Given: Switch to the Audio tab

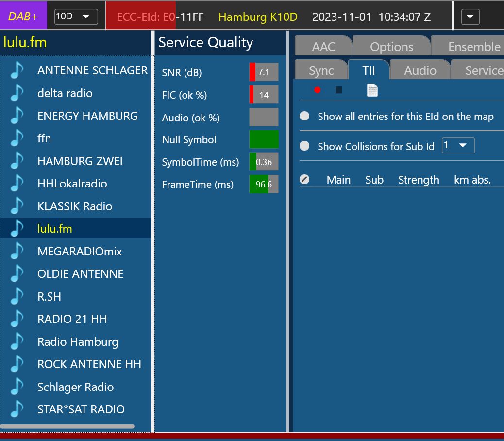Looking at the screenshot, I should tap(420, 71).
